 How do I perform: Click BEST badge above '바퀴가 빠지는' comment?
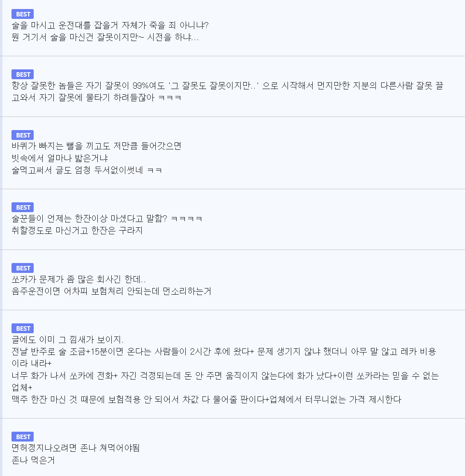(23, 135)
